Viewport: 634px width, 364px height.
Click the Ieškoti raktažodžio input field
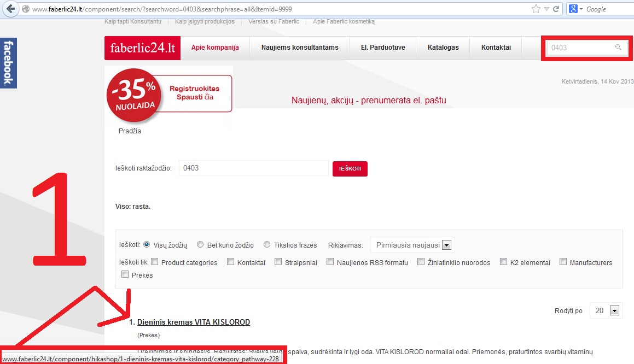pos(253,168)
